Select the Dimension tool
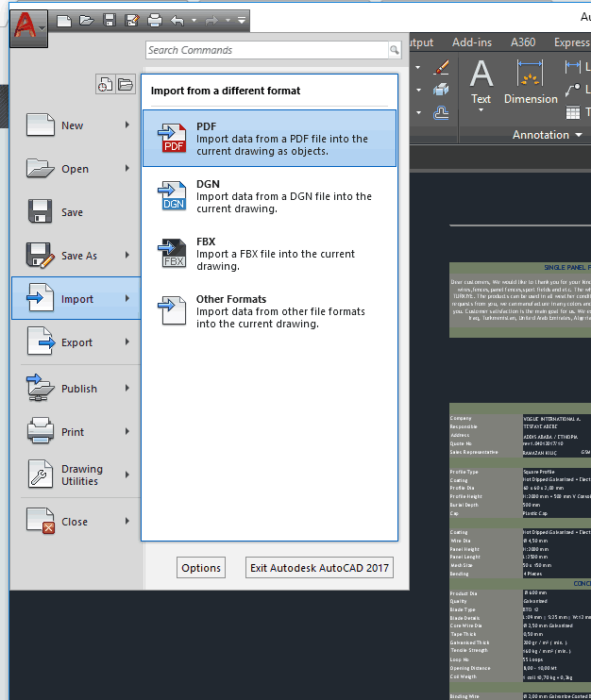591x700 pixels. (531, 82)
